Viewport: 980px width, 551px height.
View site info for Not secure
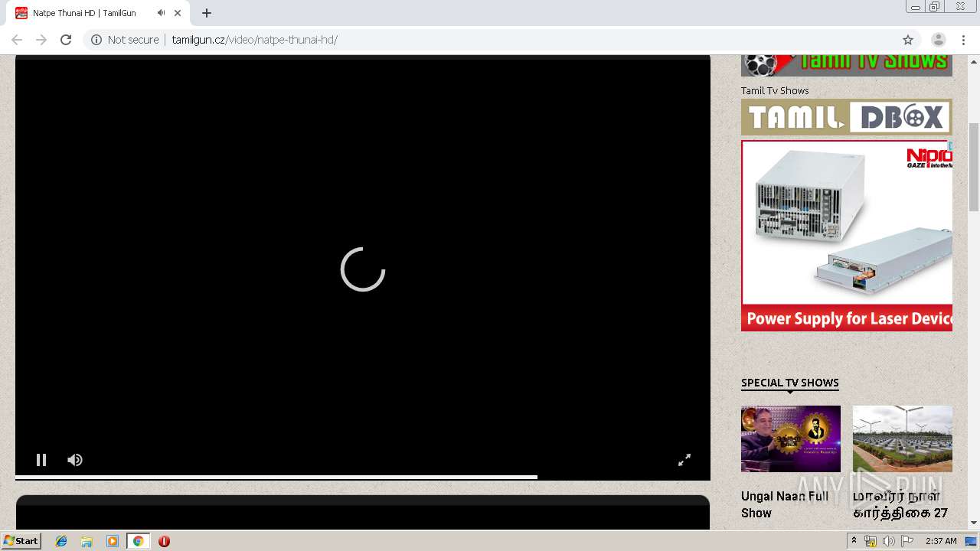125,40
